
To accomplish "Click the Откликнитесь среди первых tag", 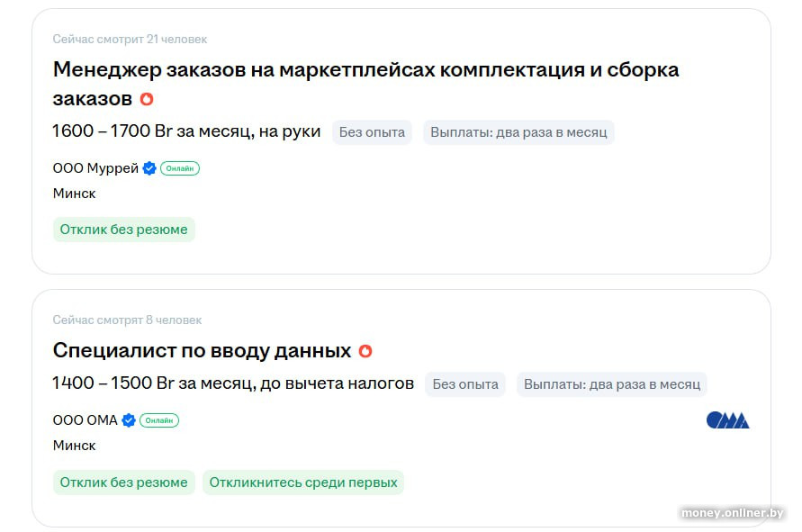I will tap(303, 482).
